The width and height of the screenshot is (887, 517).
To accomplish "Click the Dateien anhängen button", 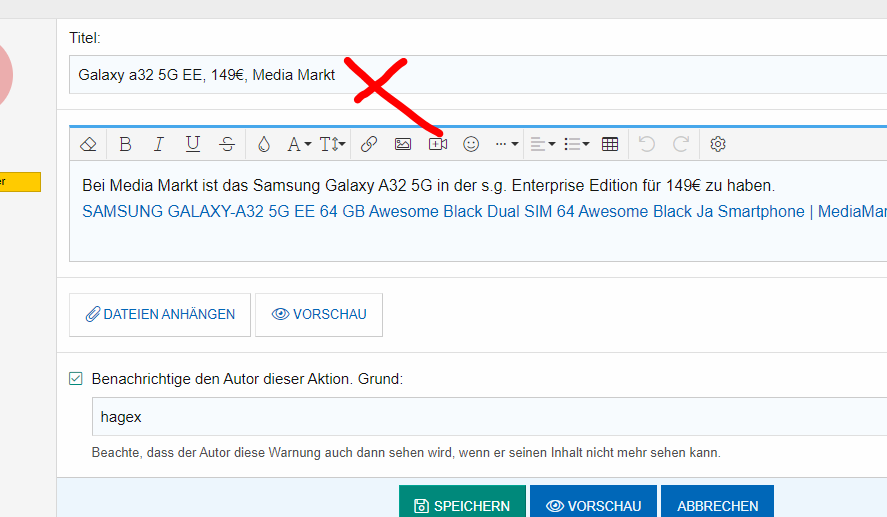I will point(160,314).
